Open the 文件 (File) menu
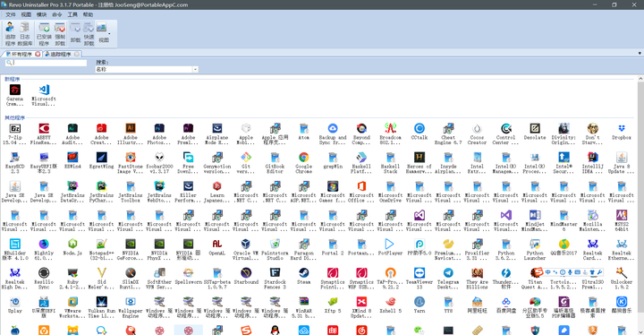The height and width of the screenshot is (335, 644). pos(10,14)
